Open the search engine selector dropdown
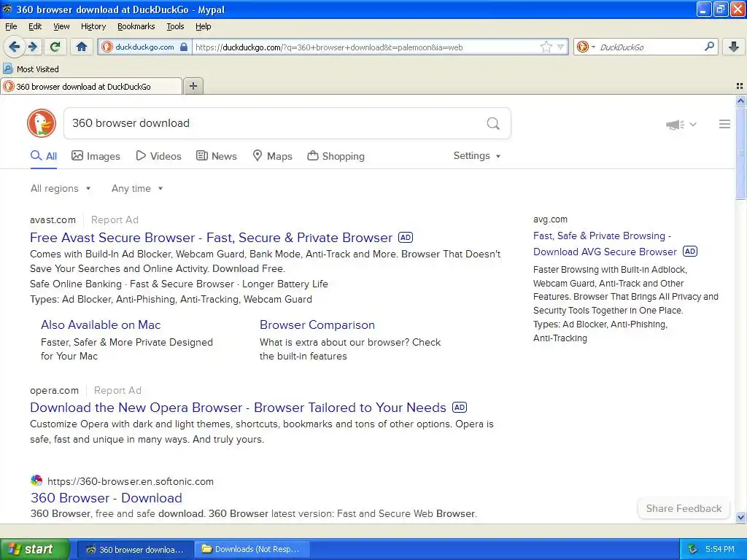The height and width of the screenshot is (560, 747). coord(586,47)
